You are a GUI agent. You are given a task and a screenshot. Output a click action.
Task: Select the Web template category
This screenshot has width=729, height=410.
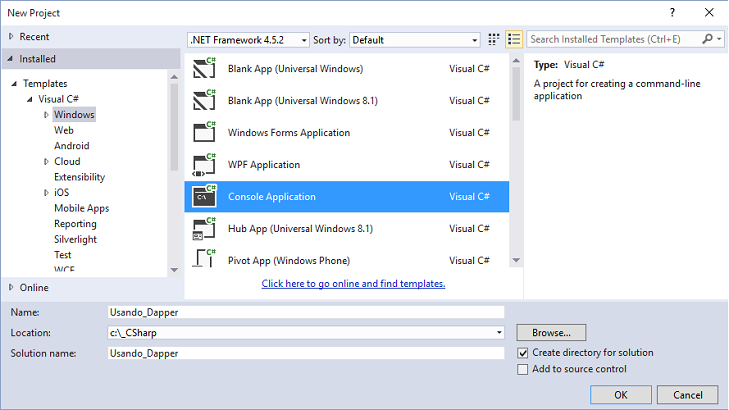click(x=64, y=130)
